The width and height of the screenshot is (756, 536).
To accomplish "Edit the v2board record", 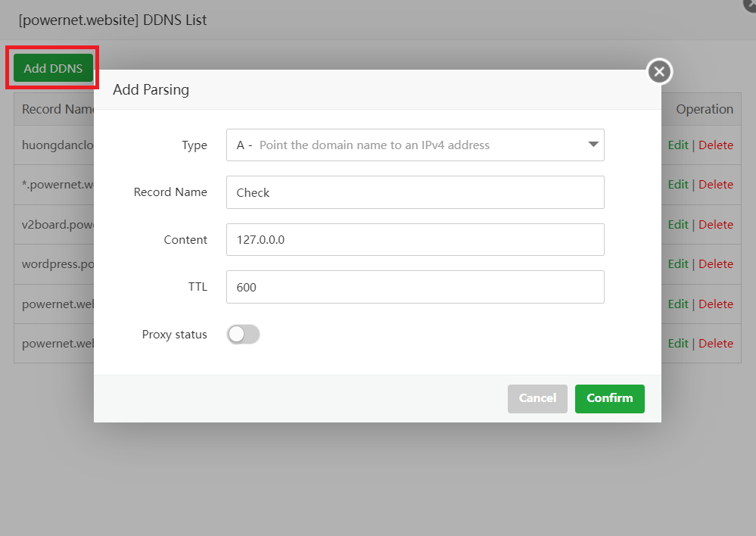I will pyautogui.click(x=678, y=225).
